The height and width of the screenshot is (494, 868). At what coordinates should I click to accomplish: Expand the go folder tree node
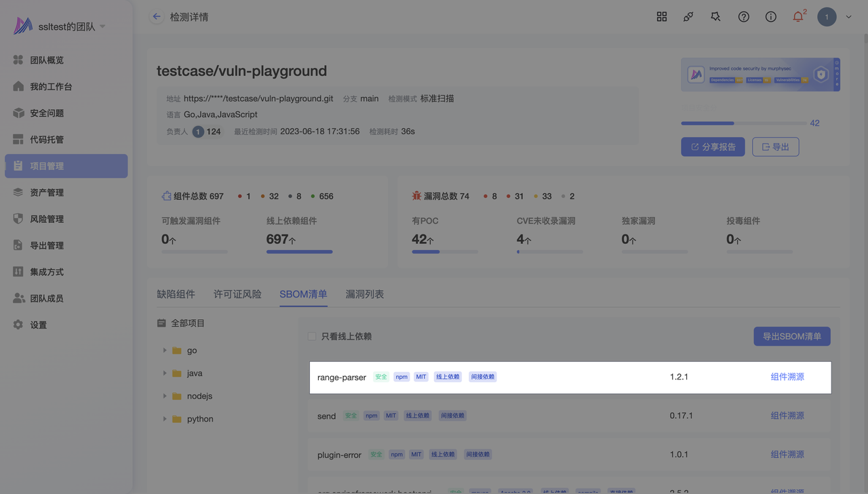pyautogui.click(x=165, y=350)
